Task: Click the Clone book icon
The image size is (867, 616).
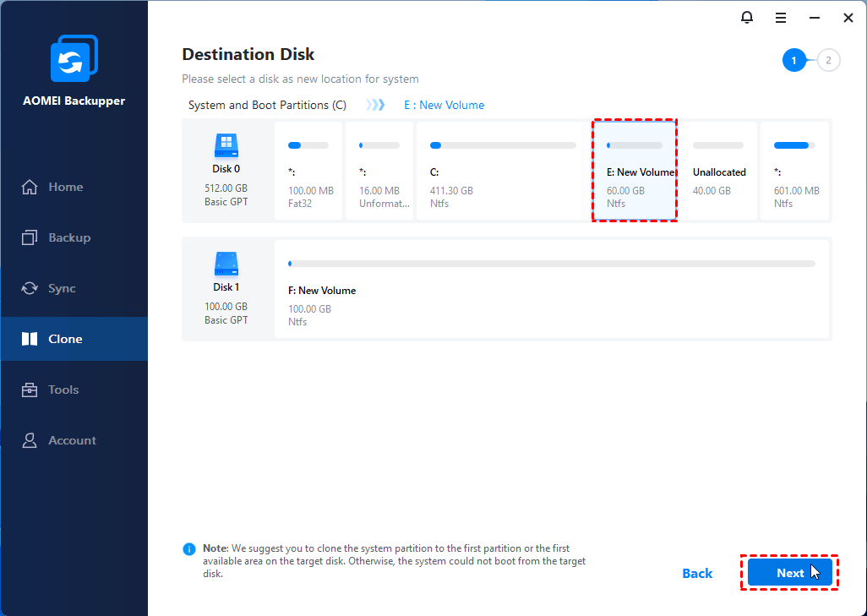Action: pos(30,339)
